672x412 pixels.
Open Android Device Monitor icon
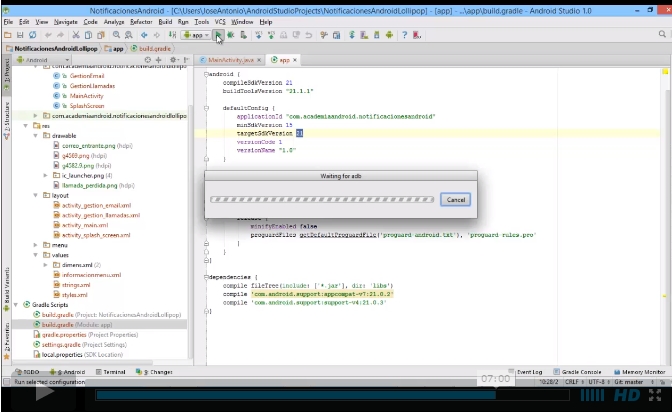coord(389,35)
